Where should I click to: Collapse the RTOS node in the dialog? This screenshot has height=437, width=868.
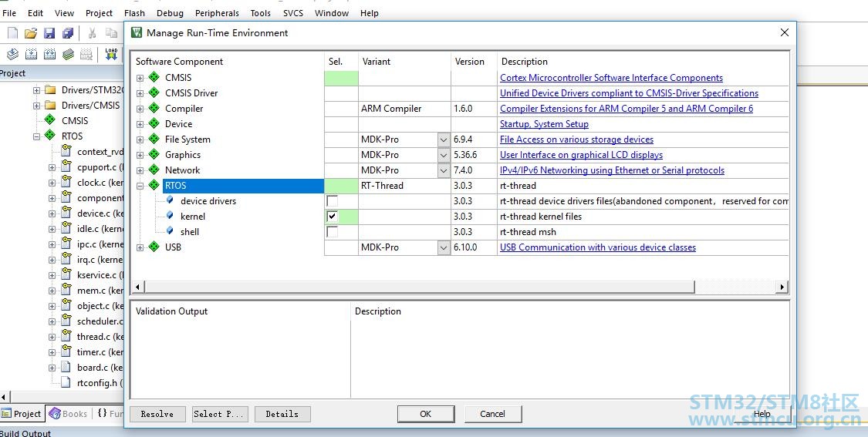tap(140, 186)
